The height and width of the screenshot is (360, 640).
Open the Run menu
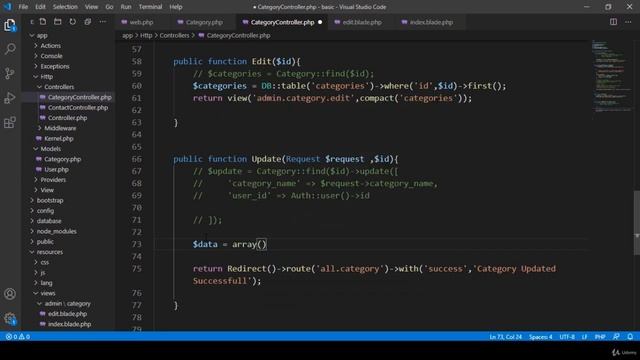click(x=126, y=7)
